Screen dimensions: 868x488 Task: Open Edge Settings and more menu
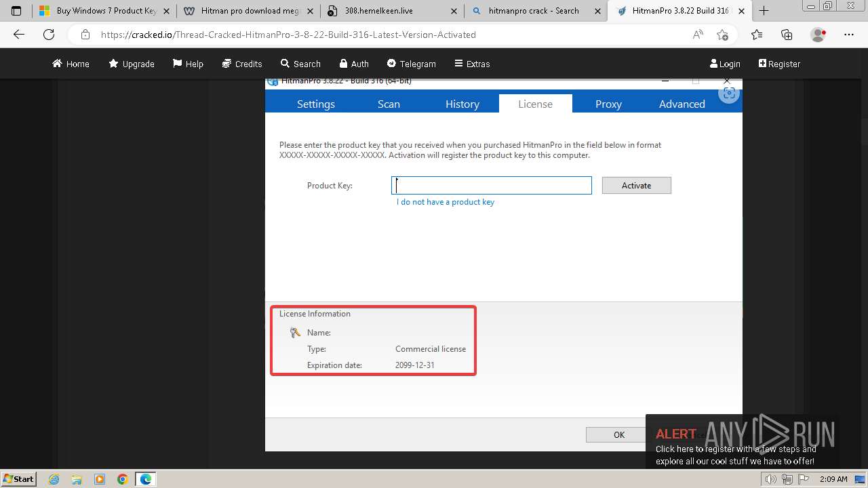(x=849, y=35)
